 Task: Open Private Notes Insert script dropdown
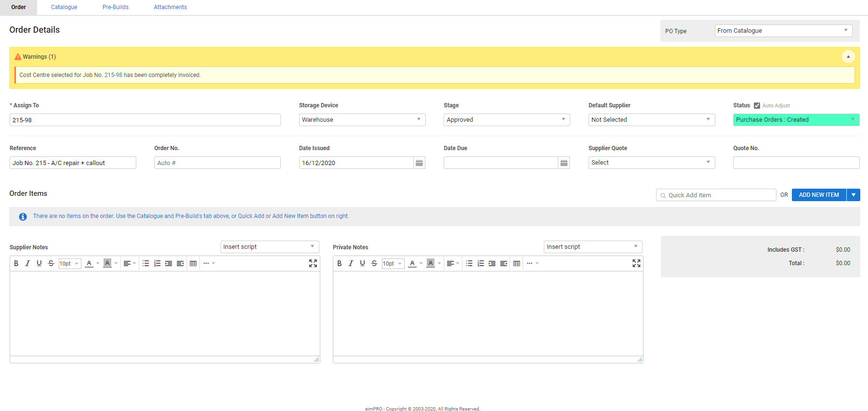(593, 247)
